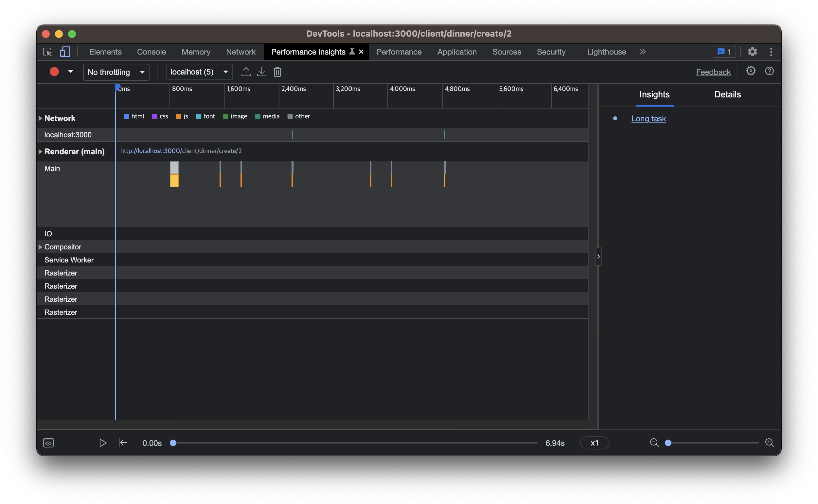Delete the recording with the trash icon
Viewport: 818px width, 504px height.
(277, 72)
